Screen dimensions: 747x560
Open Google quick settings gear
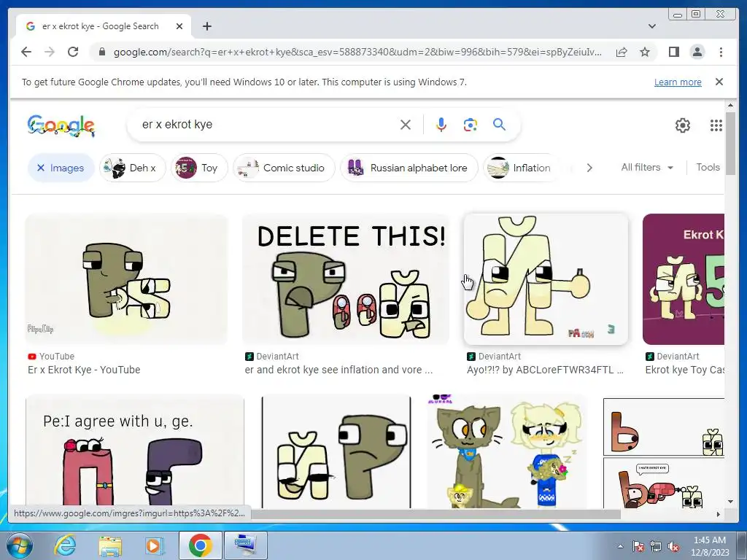click(683, 125)
